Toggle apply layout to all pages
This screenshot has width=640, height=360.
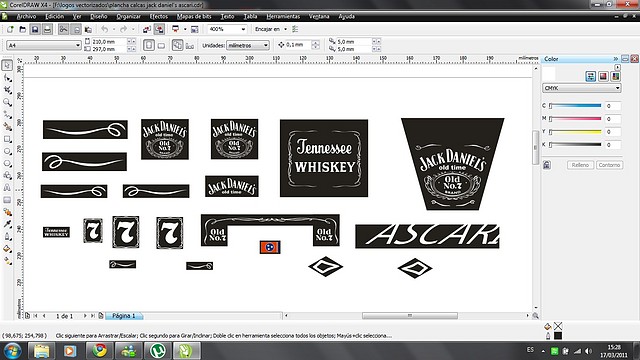177,45
